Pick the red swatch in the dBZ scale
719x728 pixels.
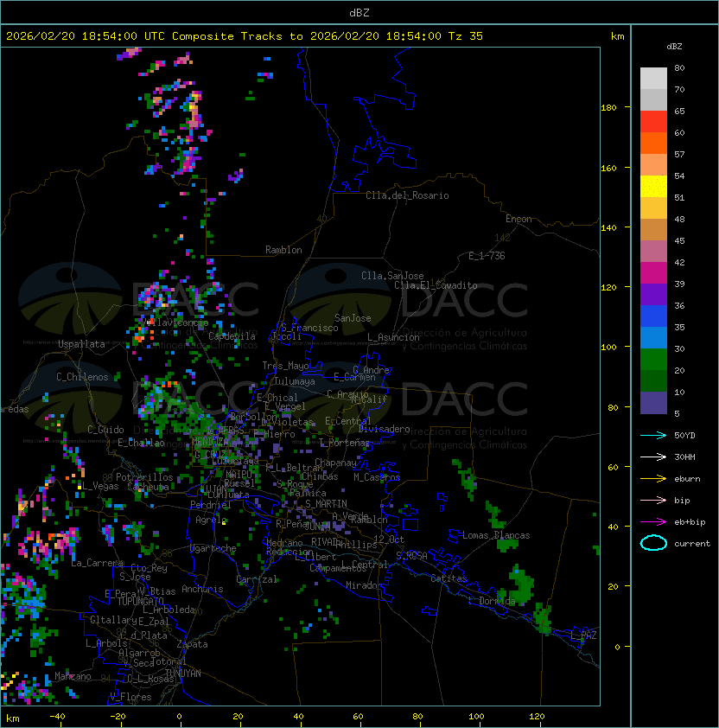coord(653,122)
